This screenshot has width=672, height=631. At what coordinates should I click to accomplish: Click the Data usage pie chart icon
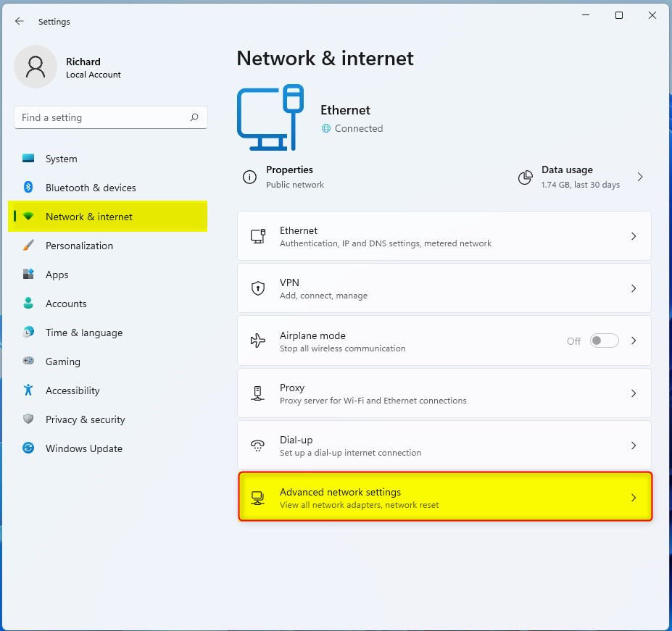(x=525, y=177)
